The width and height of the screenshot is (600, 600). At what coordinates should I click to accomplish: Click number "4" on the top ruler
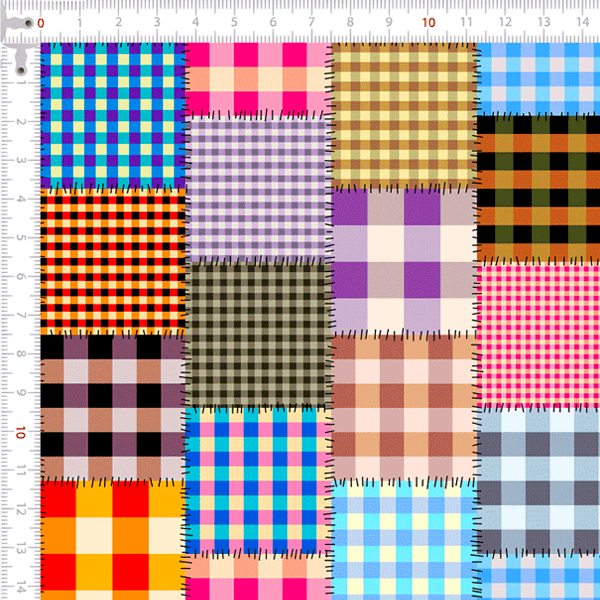[196, 22]
